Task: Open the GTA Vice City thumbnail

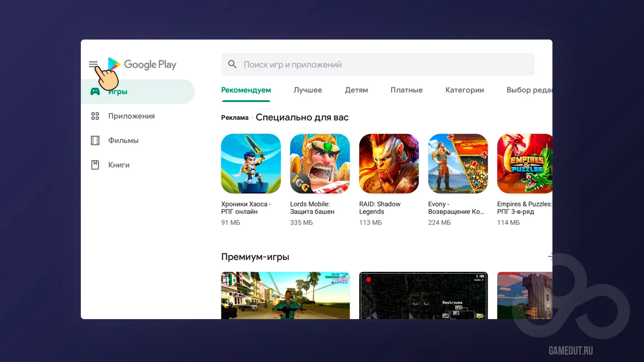Action: click(285, 295)
